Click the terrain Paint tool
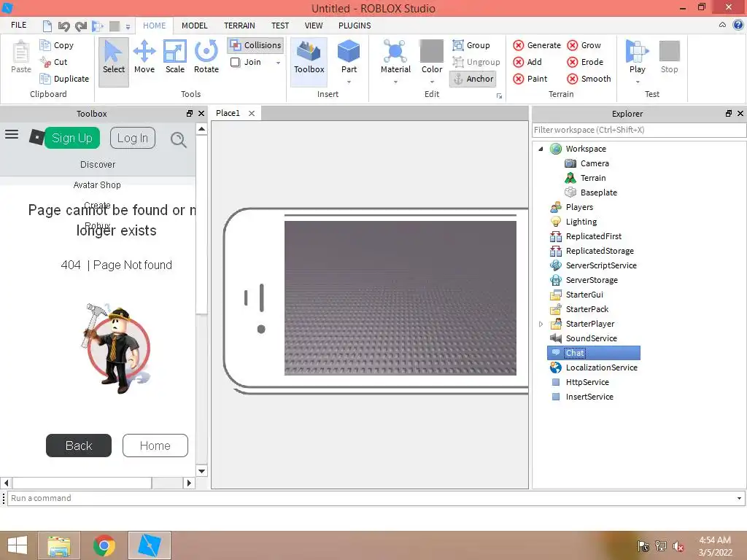Screen dimensions: 747x560 530,79
